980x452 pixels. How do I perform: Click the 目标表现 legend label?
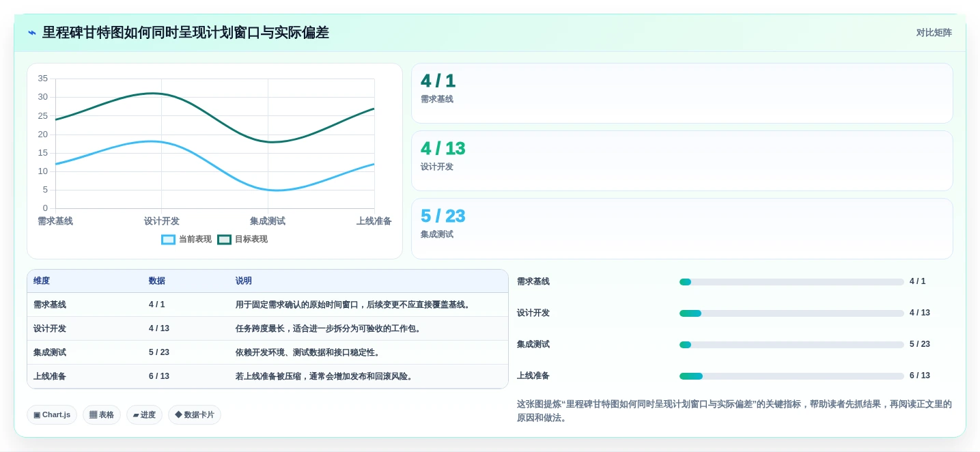(x=251, y=240)
